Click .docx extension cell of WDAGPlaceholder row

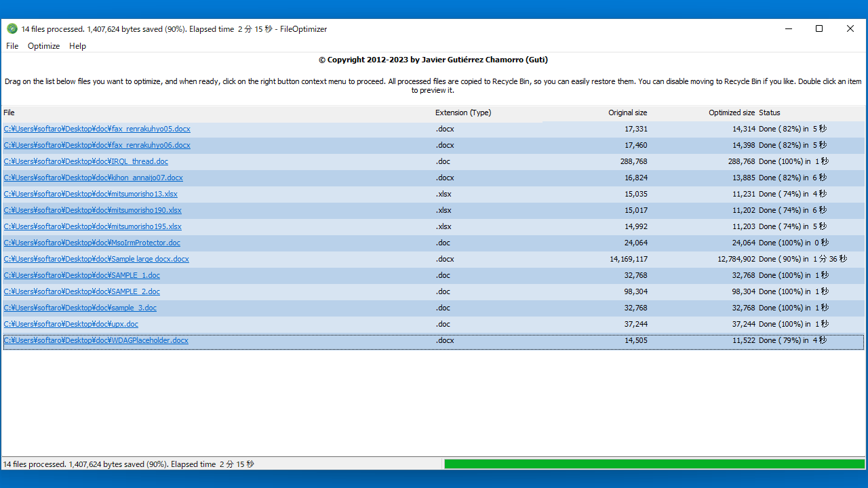pyautogui.click(x=445, y=340)
